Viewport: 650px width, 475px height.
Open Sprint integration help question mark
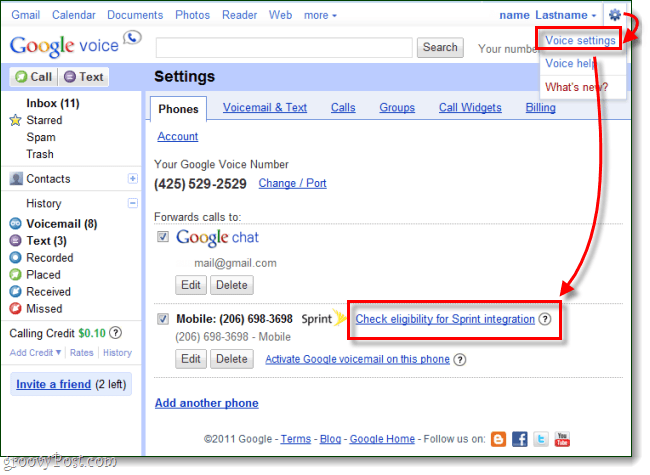[544, 319]
